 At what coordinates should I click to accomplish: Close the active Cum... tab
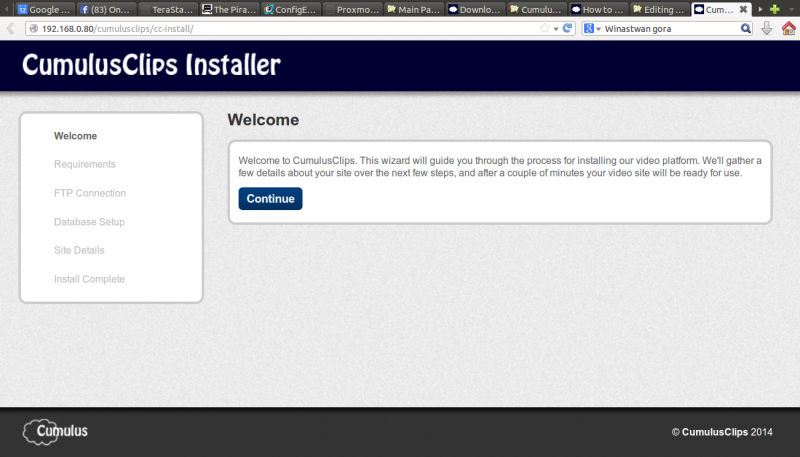tap(743, 9)
